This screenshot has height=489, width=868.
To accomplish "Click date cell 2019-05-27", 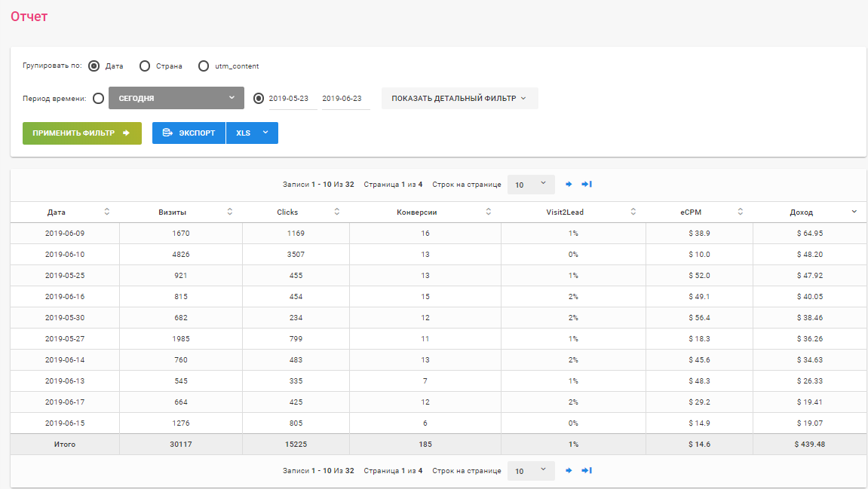I will click(x=65, y=338).
